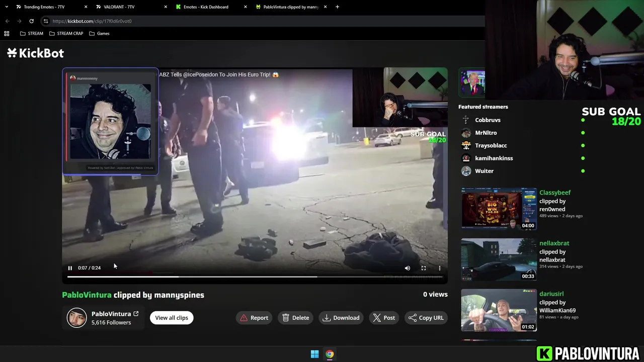
Task: Close the Trending Emotes - 7TV tab
Action: tap(86, 7)
